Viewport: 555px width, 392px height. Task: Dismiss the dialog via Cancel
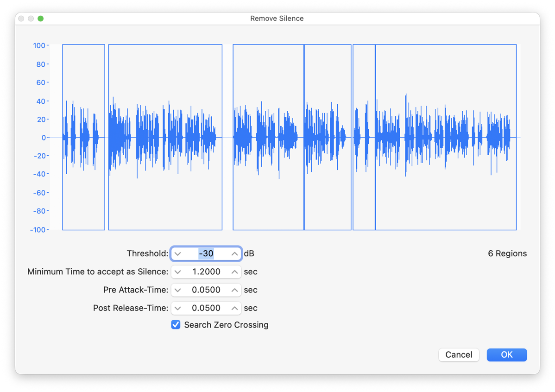[459, 354]
